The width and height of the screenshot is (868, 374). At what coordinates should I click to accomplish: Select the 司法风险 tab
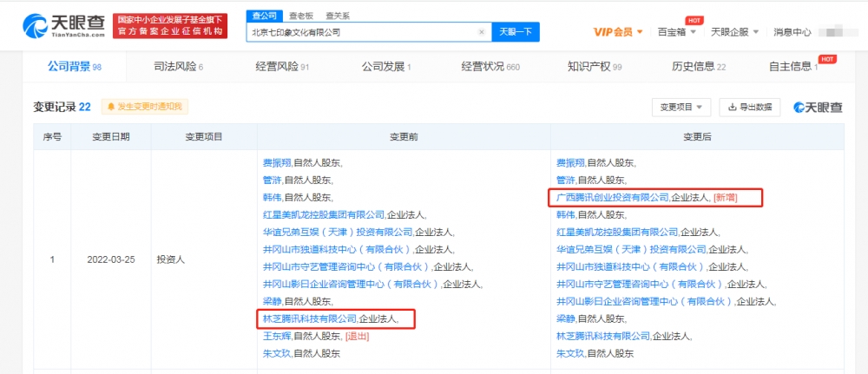pyautogui.click(x=178, y=67)
